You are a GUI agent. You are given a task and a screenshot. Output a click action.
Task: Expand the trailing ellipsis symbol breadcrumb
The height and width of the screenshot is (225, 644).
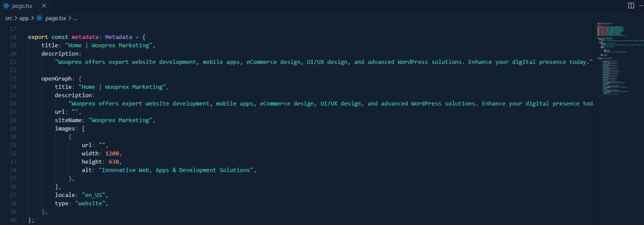click(x=75, y=18)
